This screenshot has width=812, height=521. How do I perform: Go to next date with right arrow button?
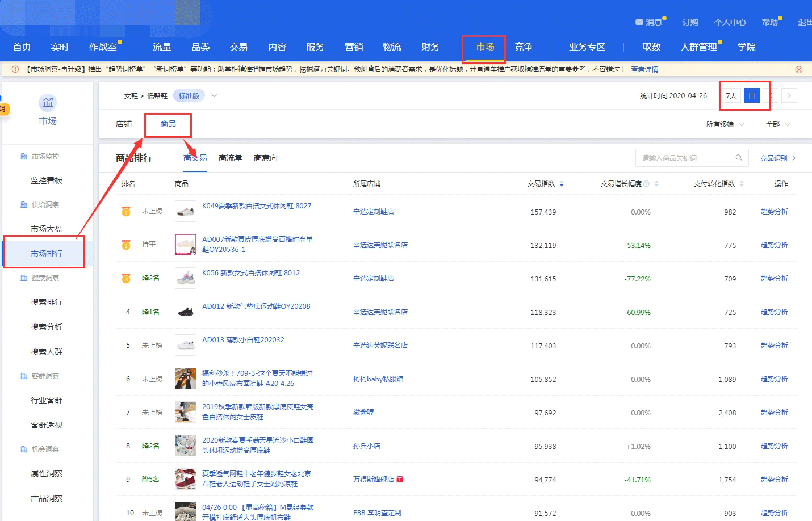pyautogui.click(x=789, y=95)
